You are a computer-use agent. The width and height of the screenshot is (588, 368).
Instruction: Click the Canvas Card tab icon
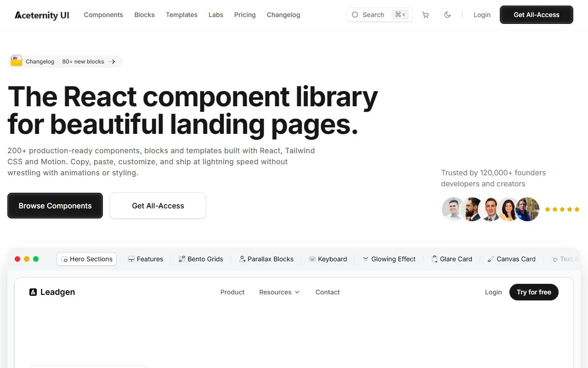491,259
